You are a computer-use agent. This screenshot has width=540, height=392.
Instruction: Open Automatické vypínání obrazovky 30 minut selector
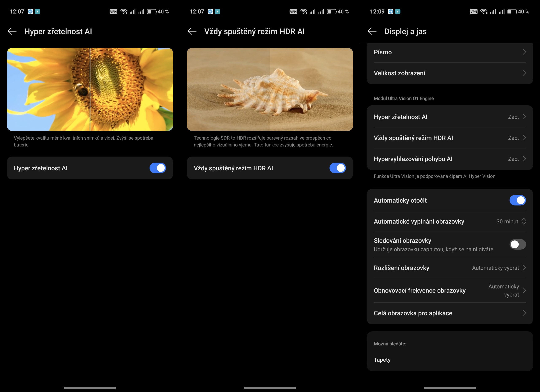pos(511,221)
